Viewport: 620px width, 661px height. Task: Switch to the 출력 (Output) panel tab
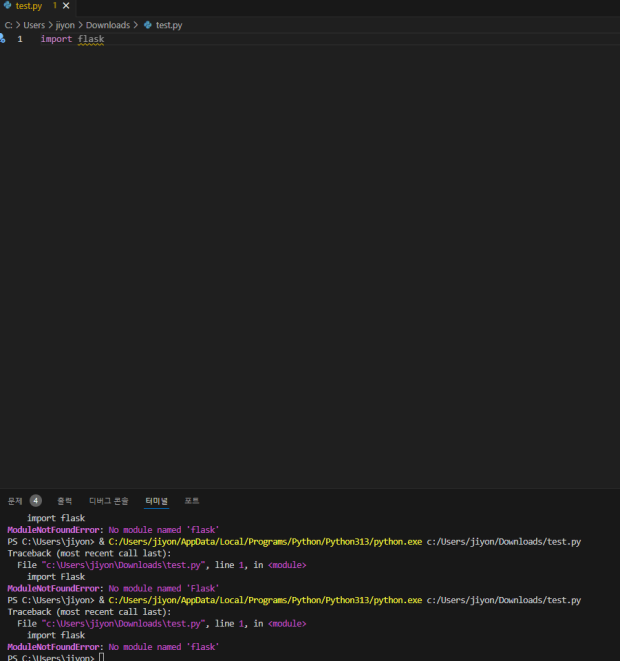[64, 501]
